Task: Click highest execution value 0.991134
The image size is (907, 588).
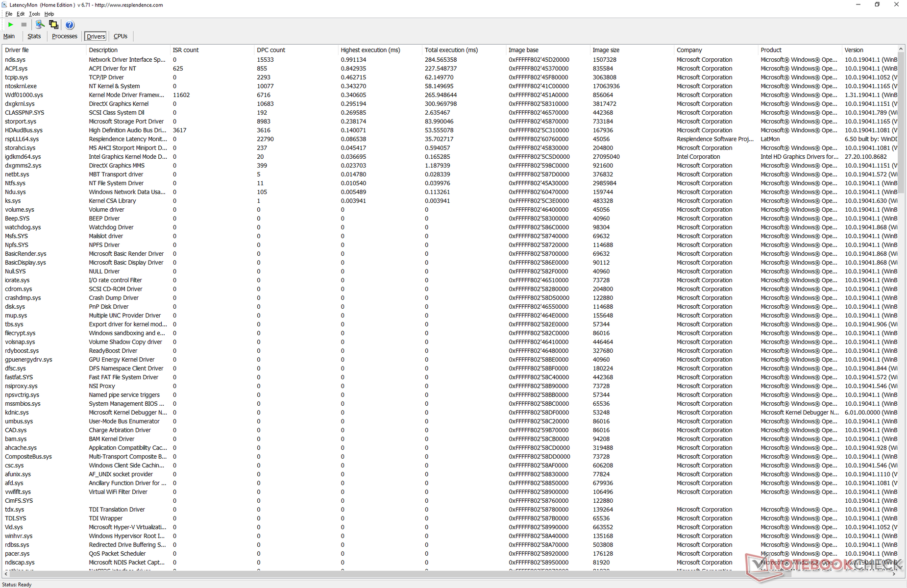Action: click(x=353, y=60)
